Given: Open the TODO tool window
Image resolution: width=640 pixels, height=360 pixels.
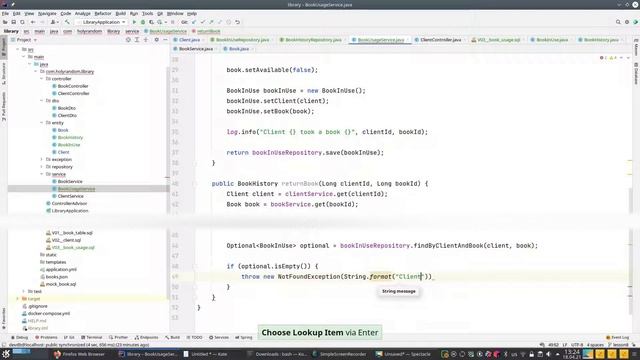Looking at the screenshot, I should click(x=194, y=338).
